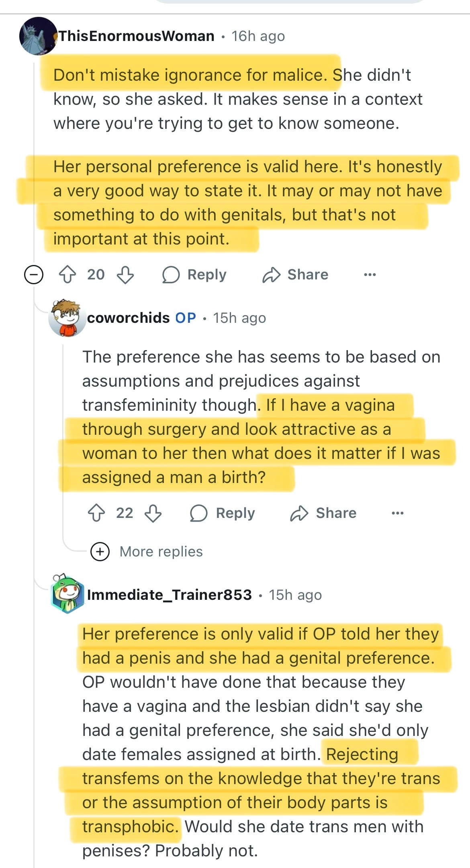Viewport: 470px width, 868px height.
Task: Reply to coworchids' comment
Action: 223,513
